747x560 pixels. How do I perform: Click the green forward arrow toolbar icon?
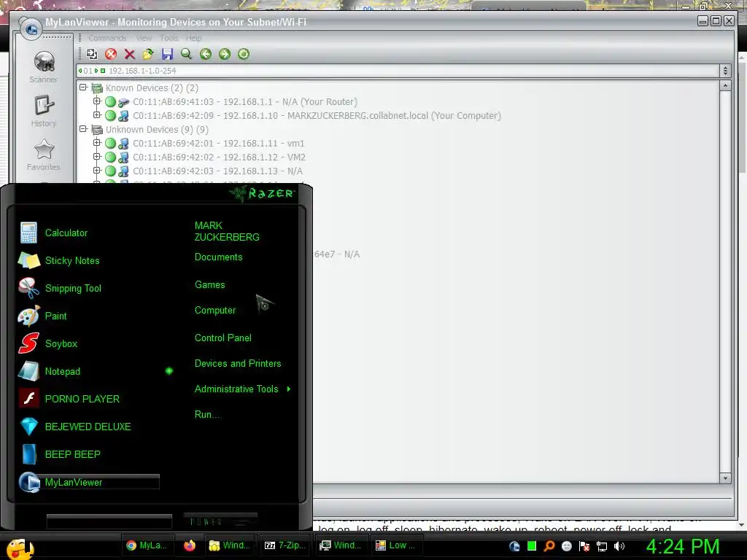225,54
